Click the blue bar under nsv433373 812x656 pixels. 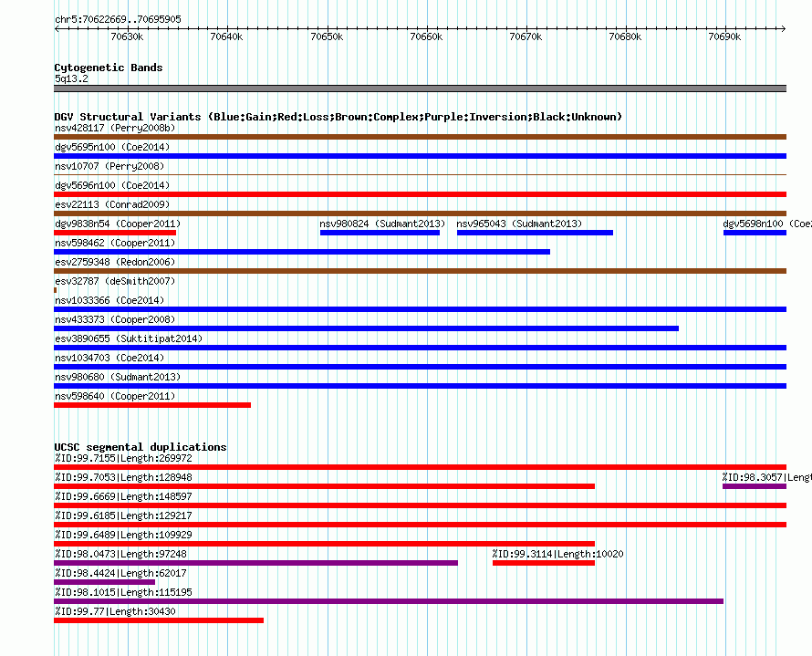(x=366, y=328)
